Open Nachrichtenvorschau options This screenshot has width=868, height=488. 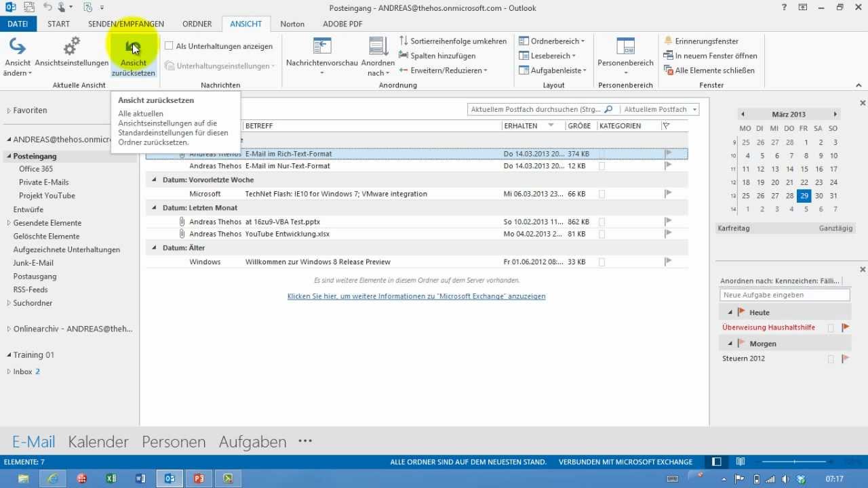click(321, 58)
